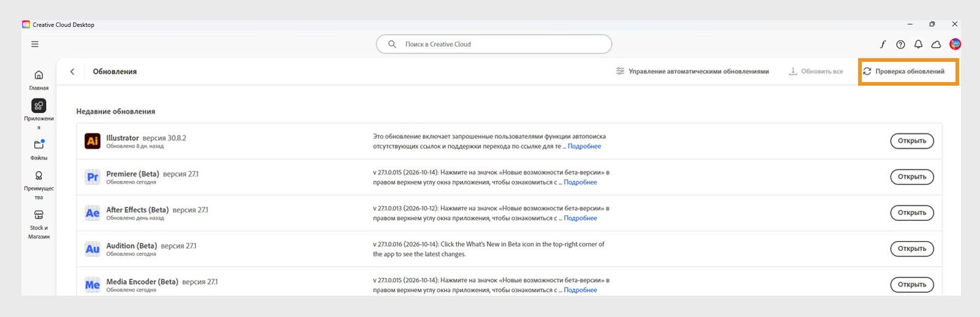Minimize the Creative Cloud Desktop window
This screenshot has width=980, height=317.
[x=910, y=24]
